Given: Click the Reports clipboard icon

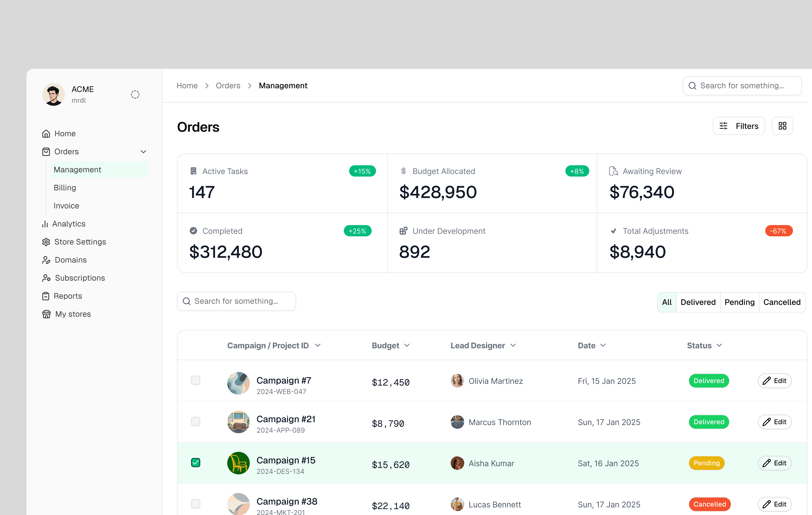Looking at the screenshot, I should click(46, 296).
